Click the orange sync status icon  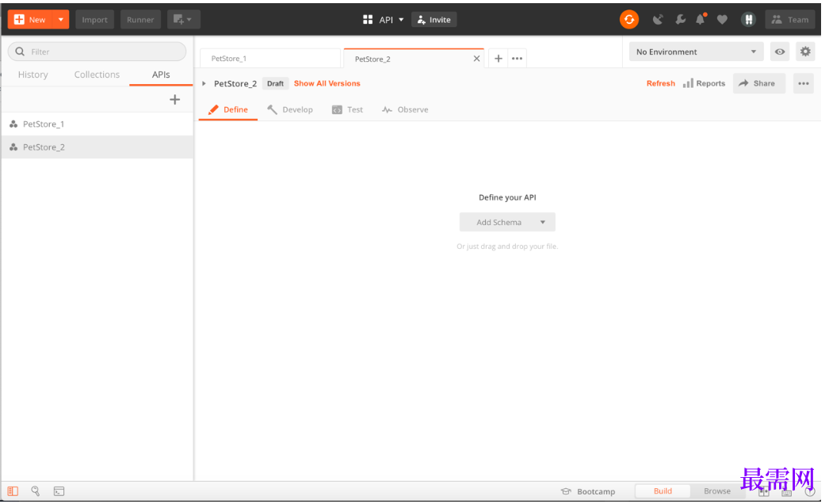(x=629, y=20)
